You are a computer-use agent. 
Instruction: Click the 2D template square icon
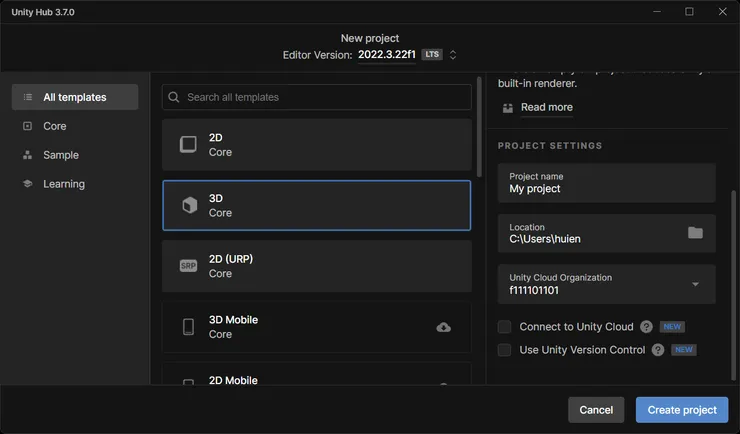(x=188, y=144)
